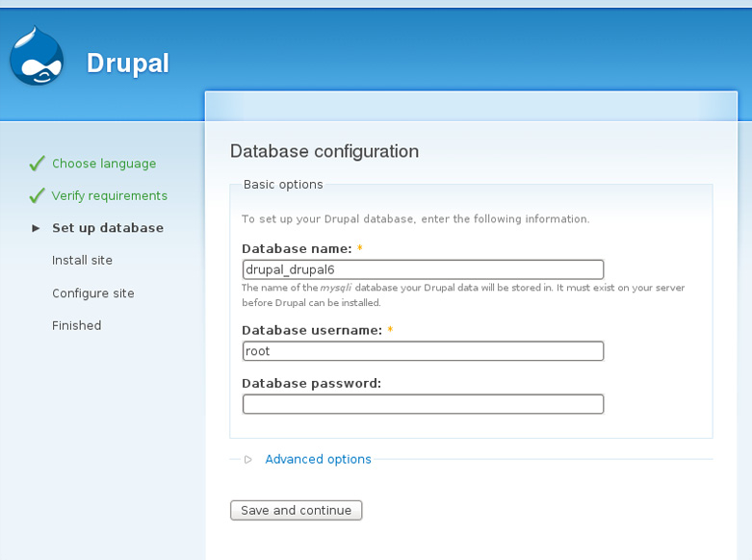The width and height of the screenshot is (752, 560).
Task: Click the checkmark next to Verify requirements
Action: (x=38, y=195)
